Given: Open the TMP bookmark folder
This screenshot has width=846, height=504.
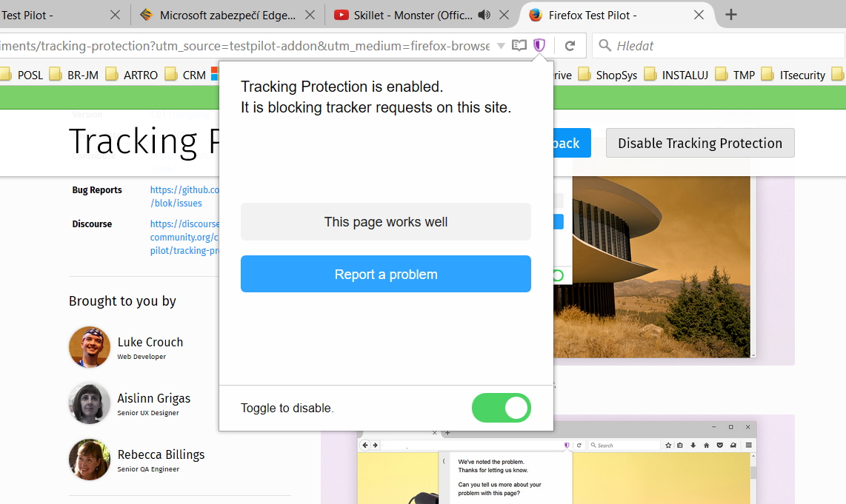Looking at the screenshot, I should 736,75.
